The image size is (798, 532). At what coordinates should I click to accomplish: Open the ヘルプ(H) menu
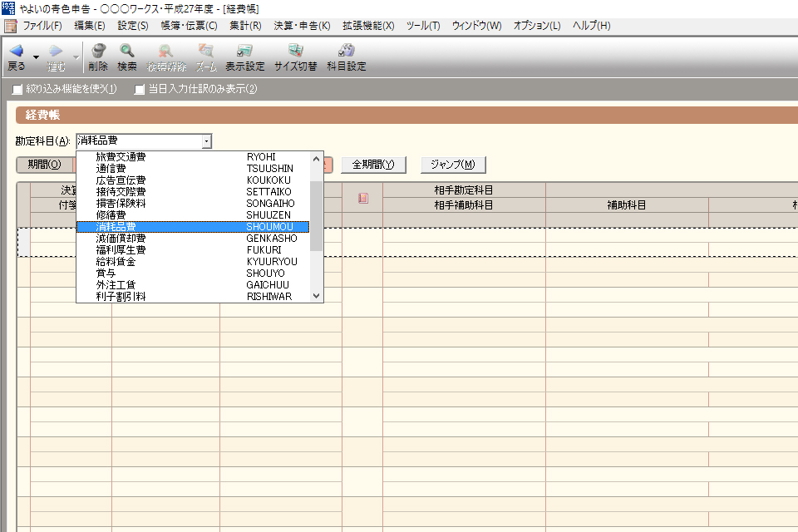pyautogui.click(x=591, y=26)
